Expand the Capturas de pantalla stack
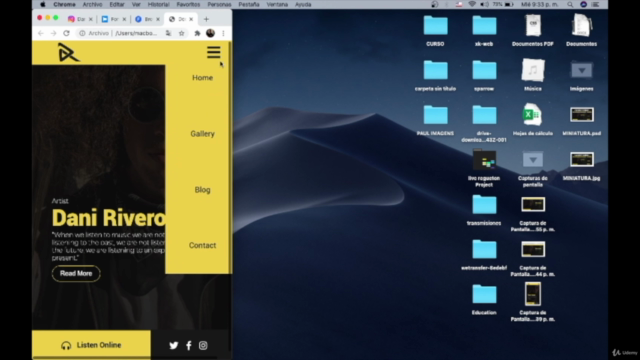The width and height of the screenshot is (640, 360). (x=533, y=160)
